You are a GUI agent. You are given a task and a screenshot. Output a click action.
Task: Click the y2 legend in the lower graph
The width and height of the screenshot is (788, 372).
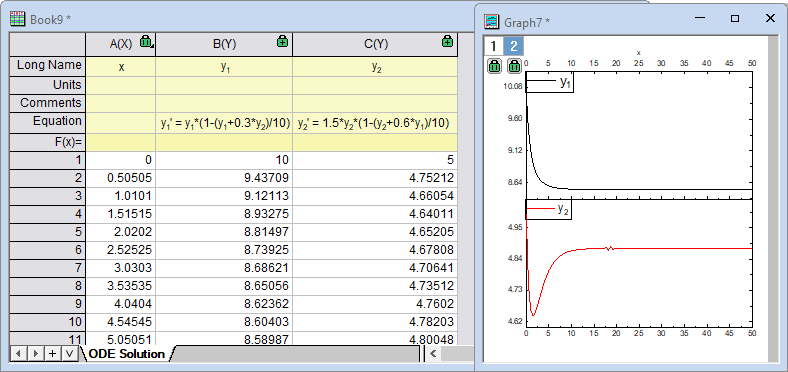[549, 210]
